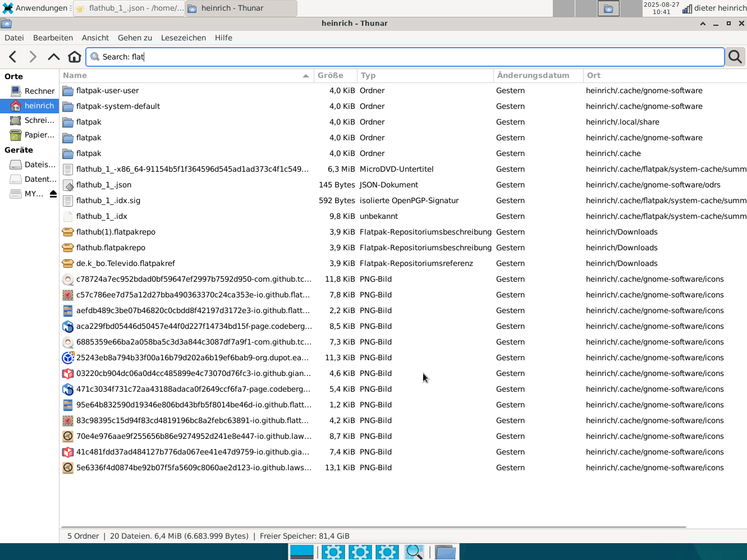Select 83c98395c15d PNG icon
The width and height of the screenshot is (747, 560).
point(68,420)
